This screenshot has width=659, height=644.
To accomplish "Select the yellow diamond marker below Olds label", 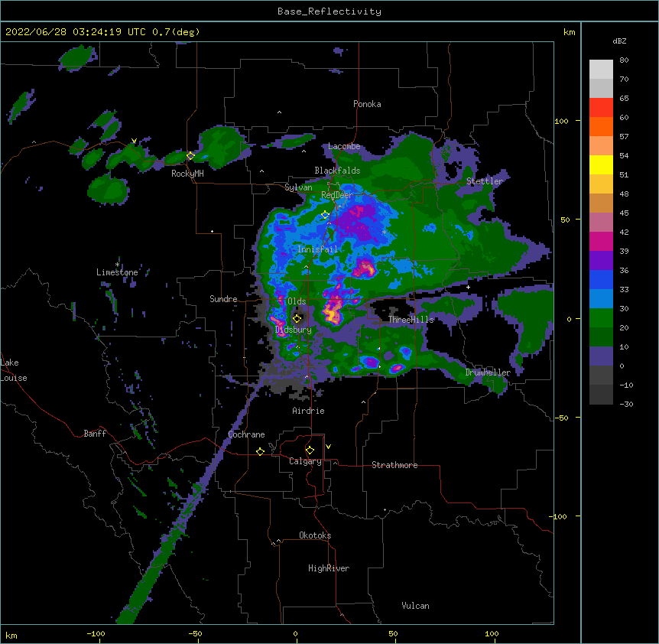I will pos(297,318).
